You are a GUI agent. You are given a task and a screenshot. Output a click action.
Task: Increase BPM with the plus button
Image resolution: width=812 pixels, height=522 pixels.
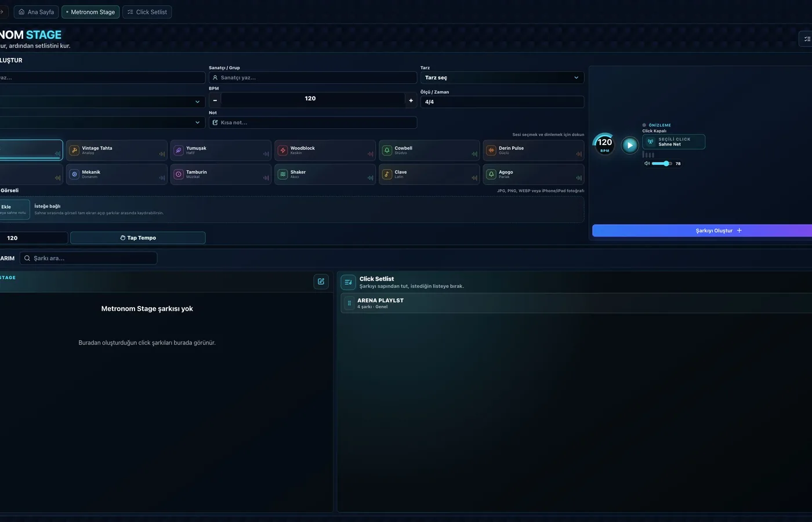point(411,100)
